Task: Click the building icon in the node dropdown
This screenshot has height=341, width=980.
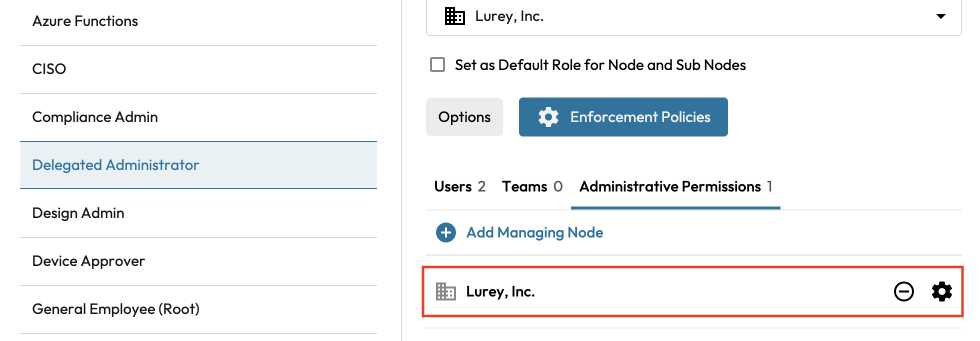Action: pos(454,16)
